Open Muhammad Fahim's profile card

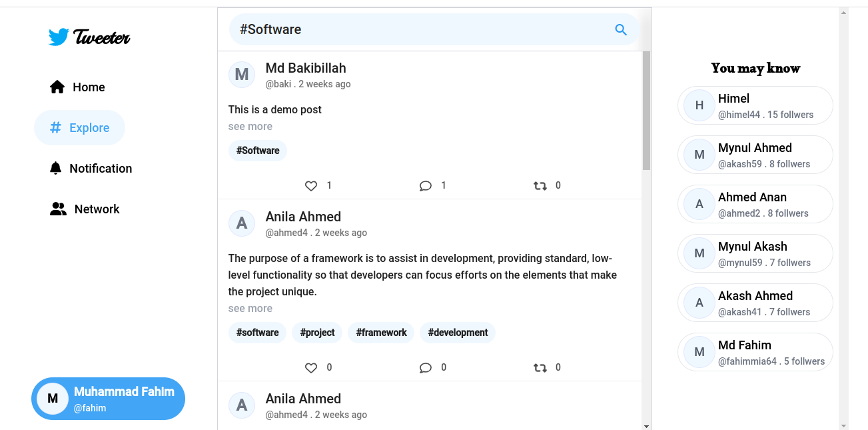(108, 398)
